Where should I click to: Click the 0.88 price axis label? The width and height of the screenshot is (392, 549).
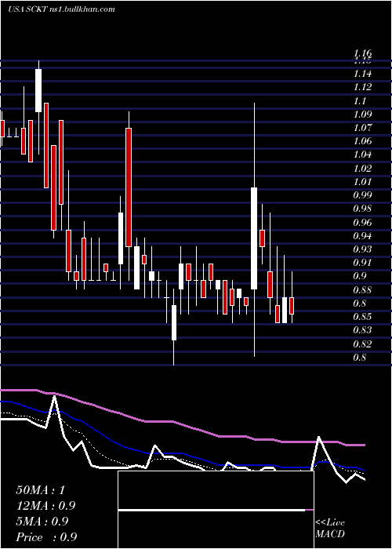click(362, 290)
